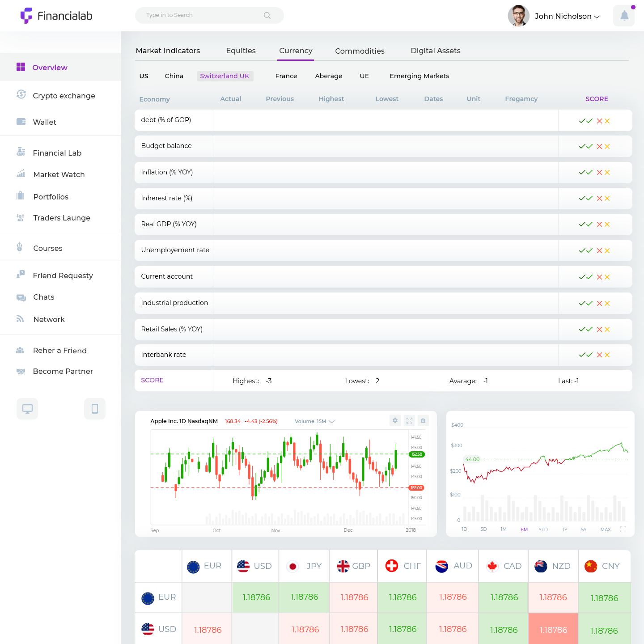The height and width of the screenshot is (644, 644).
Task: Open the notifications bell
Action: (x=624, y=16)
